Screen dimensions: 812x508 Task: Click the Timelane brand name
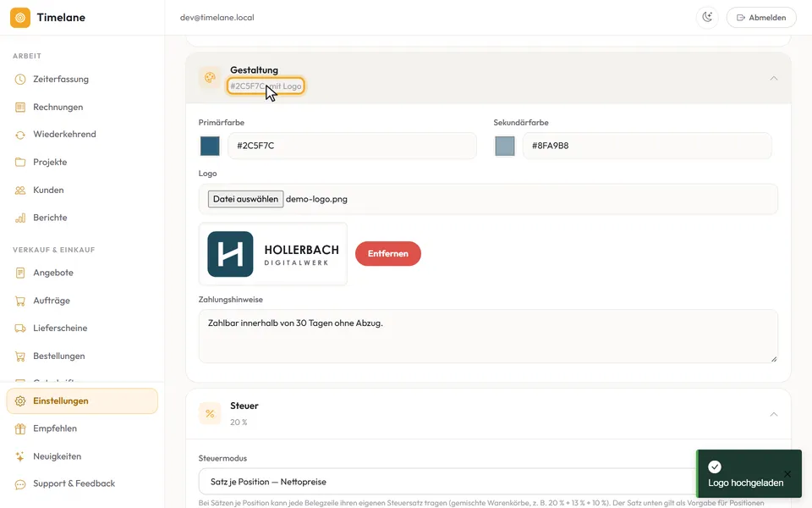click(61, 18)
